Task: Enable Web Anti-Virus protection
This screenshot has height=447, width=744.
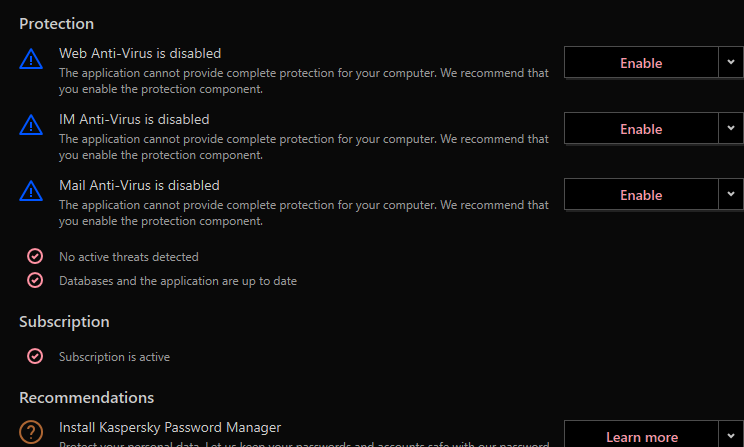Action: (x=641, y=63)
